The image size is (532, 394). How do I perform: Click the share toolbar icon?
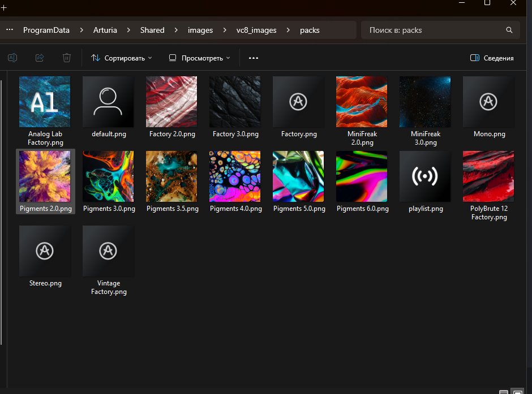click(40, 58)
